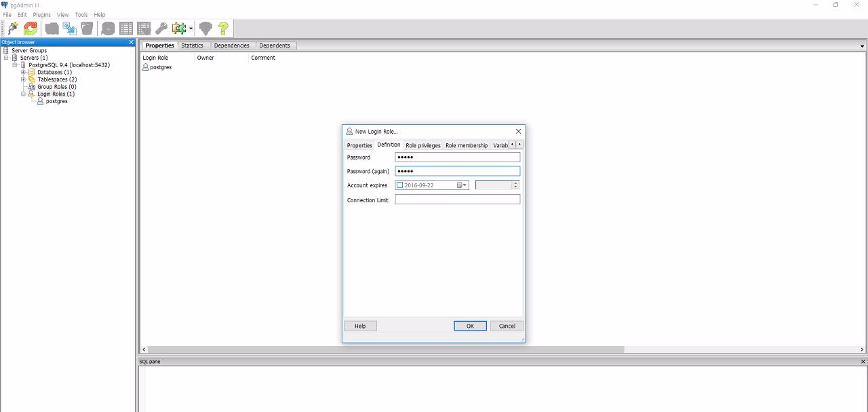Click the Connection Limit input field
868x412 pixels.
pyautogui.click(x=457, y=199)
